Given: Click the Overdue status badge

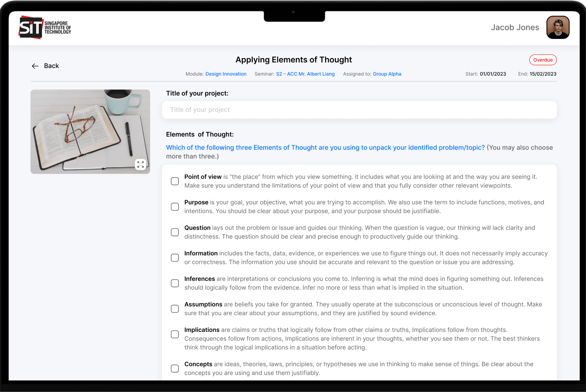Looking at the screenshot, I should click(543, 60).
